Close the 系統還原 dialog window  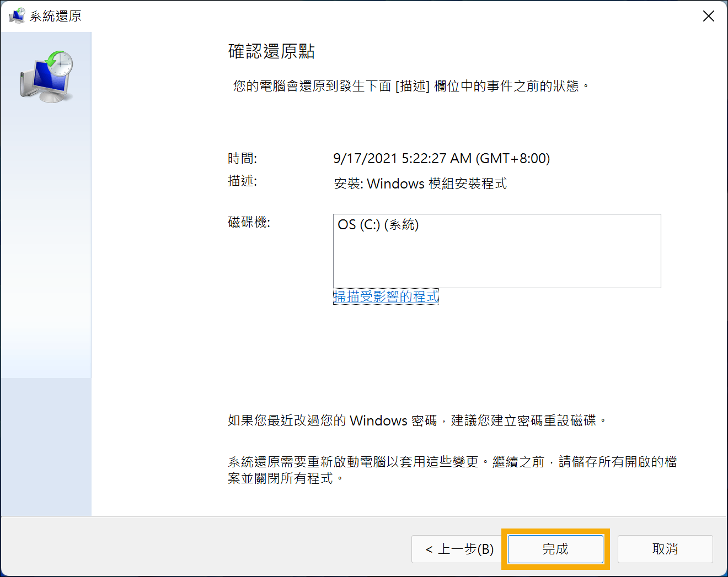(709, 16)
